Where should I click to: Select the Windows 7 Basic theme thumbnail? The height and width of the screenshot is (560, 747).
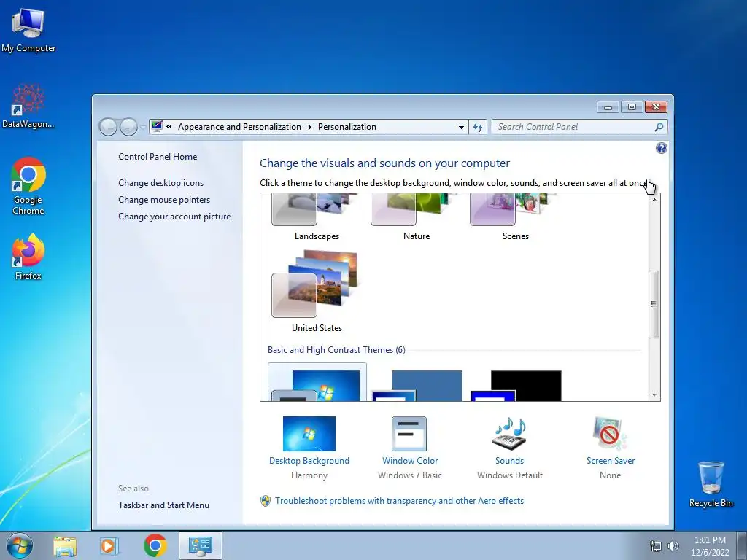point(317,382)
